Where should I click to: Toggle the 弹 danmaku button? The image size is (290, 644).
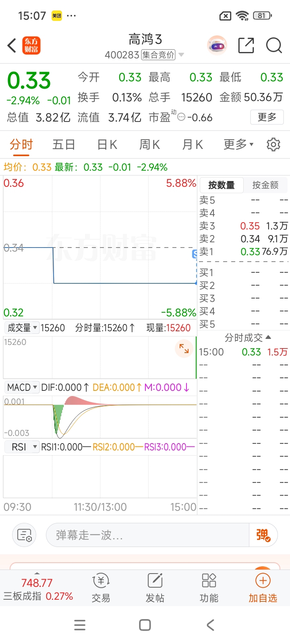point(263,535)
